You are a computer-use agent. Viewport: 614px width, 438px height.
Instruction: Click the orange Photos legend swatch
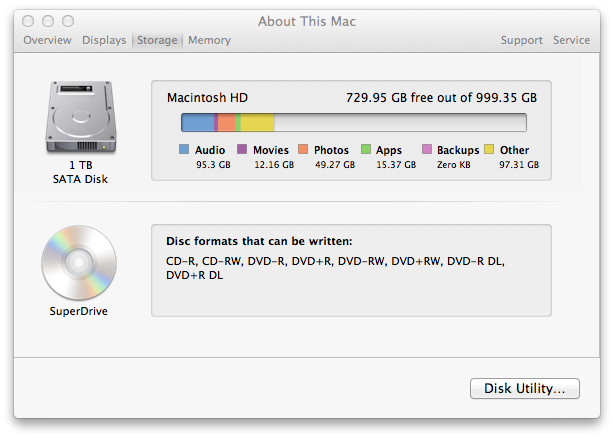click(x=303, y=150)
